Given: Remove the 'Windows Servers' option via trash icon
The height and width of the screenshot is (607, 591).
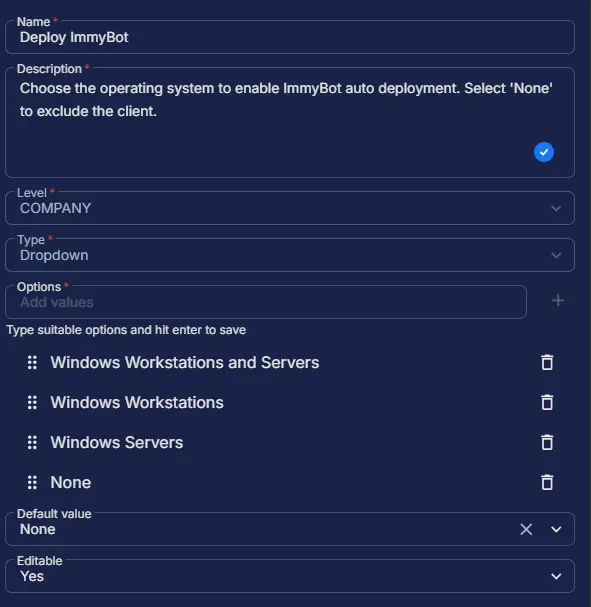Looking at the screenshot, I should pos(547,442).
